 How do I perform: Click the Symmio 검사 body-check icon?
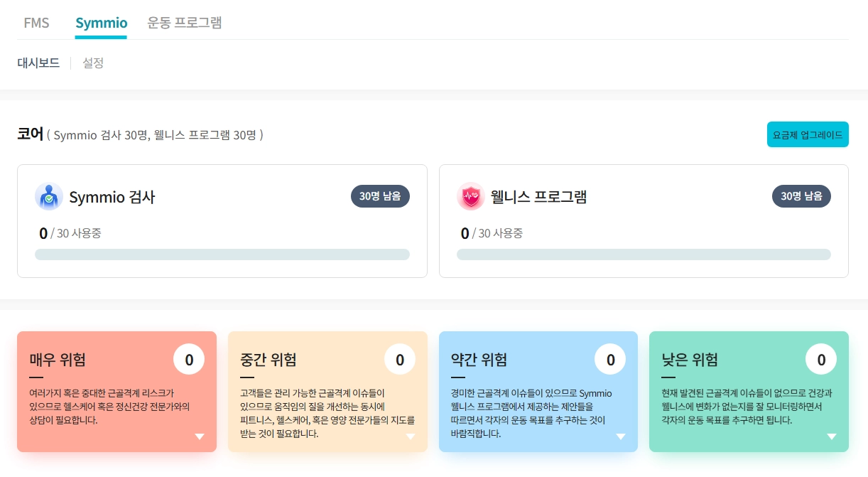click(x=49, y=197)
